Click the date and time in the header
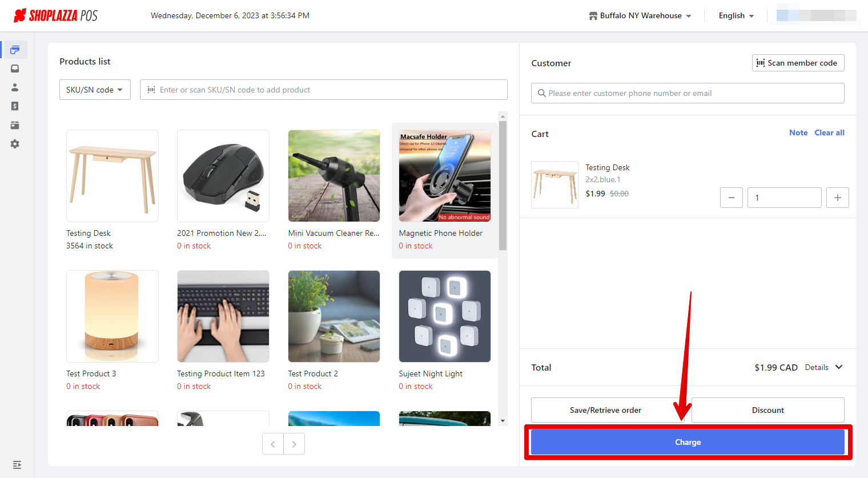 click(x=230, y=15)
